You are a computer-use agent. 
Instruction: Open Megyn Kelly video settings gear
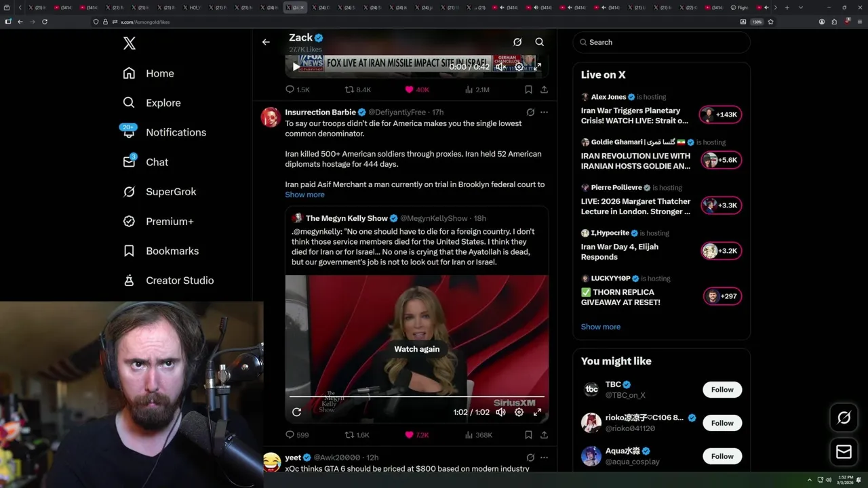(x=519, y=412)
